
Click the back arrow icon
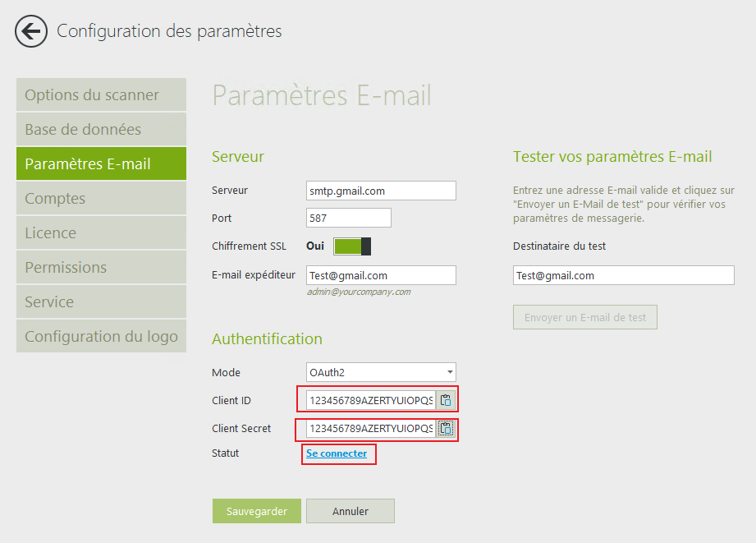coord(31,32)
